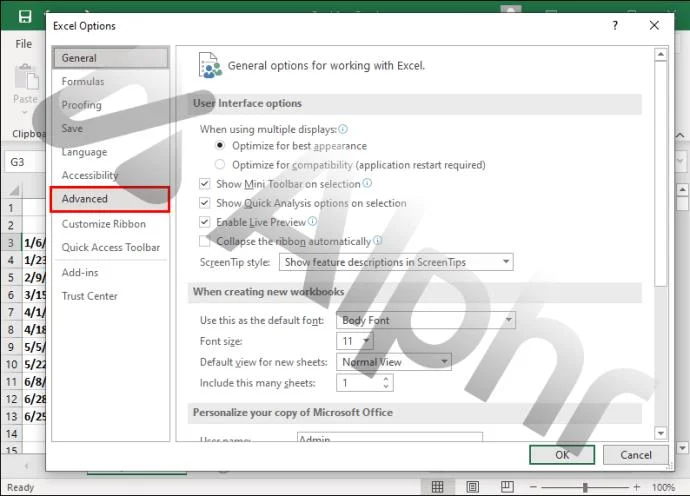
Task: Open the General options category
Action: (x=110, y=58)
